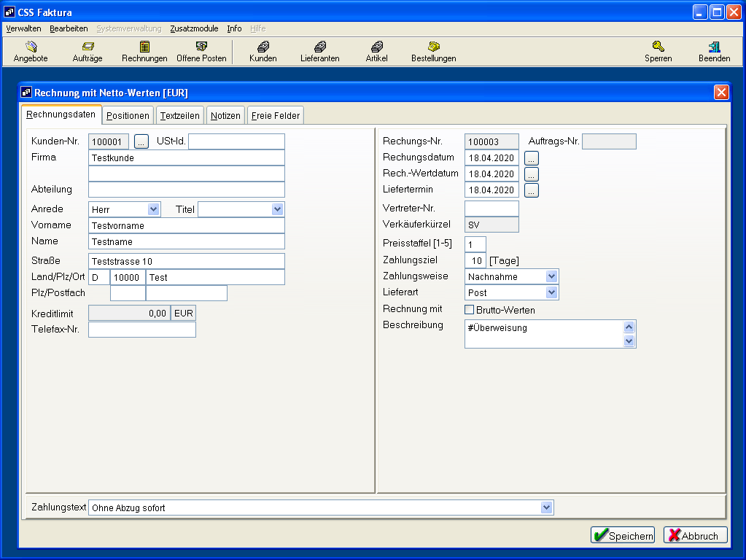Click the Artikel toolbar icon
This screenshot has width=746, height=560.
[x=376, y=52]
